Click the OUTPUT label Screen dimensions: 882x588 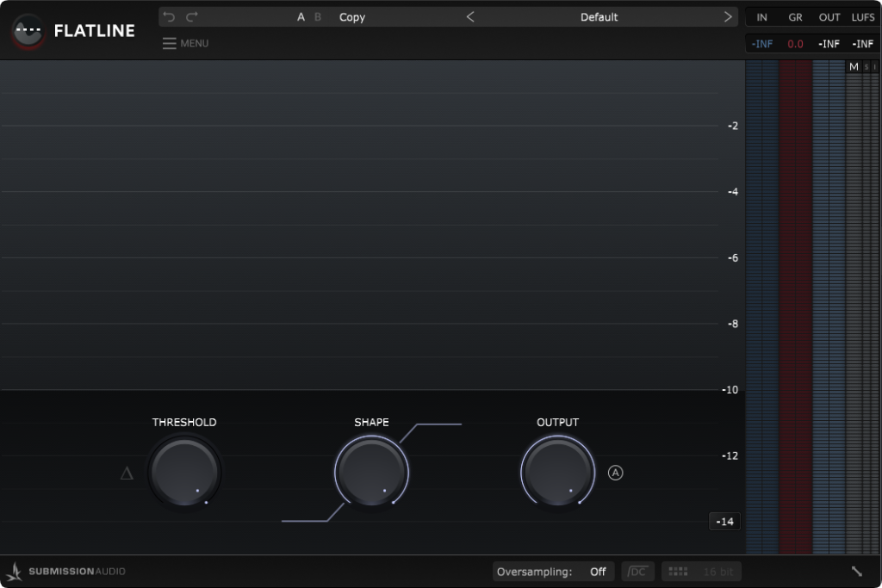557,422
